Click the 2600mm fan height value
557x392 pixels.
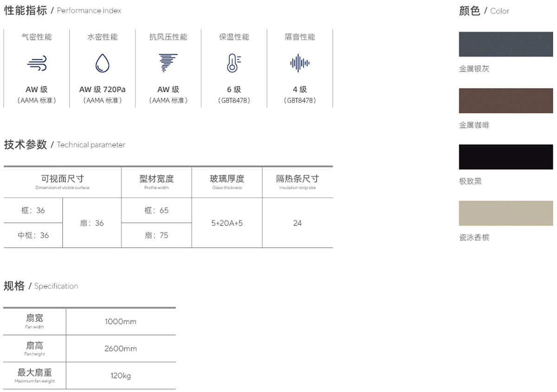(121, 348)
